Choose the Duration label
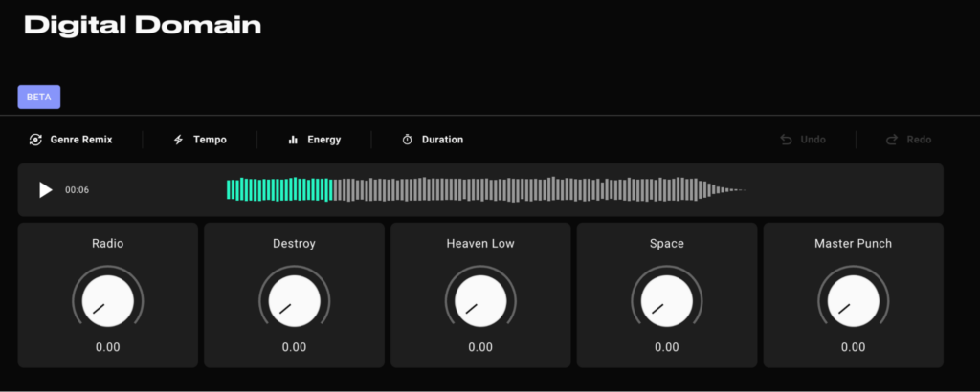 (442, 140)
